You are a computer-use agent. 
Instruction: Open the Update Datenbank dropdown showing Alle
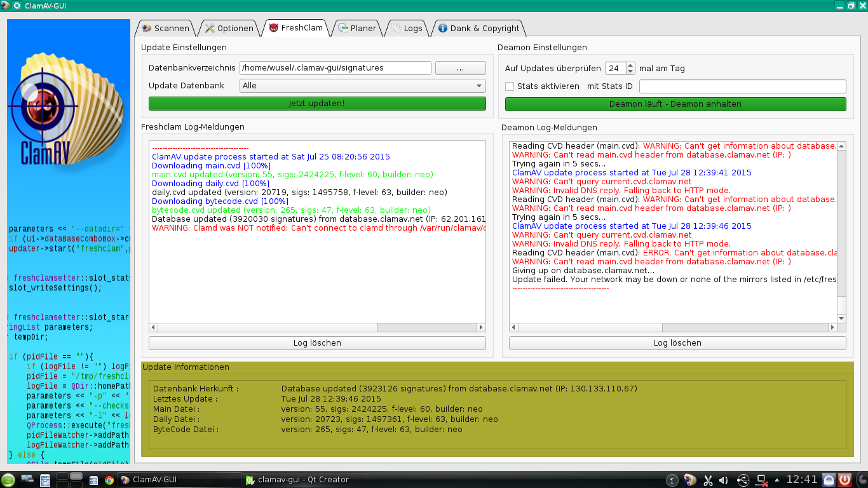point(362,86)
